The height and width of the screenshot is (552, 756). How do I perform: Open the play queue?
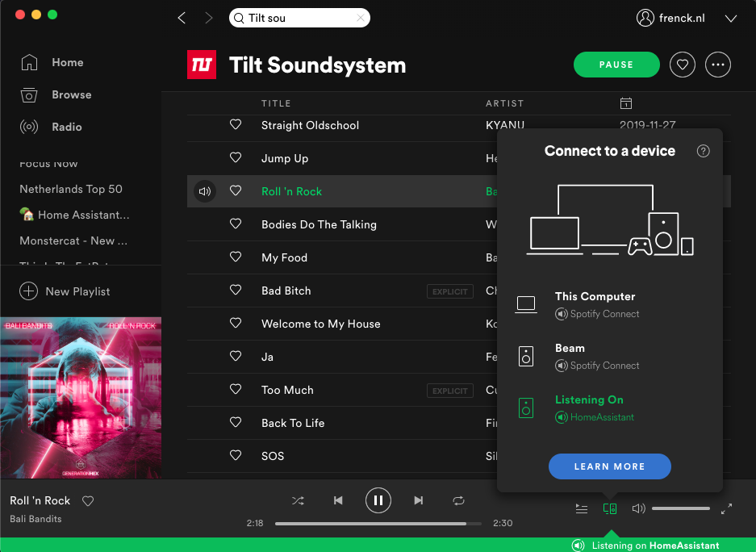(582, 508)
